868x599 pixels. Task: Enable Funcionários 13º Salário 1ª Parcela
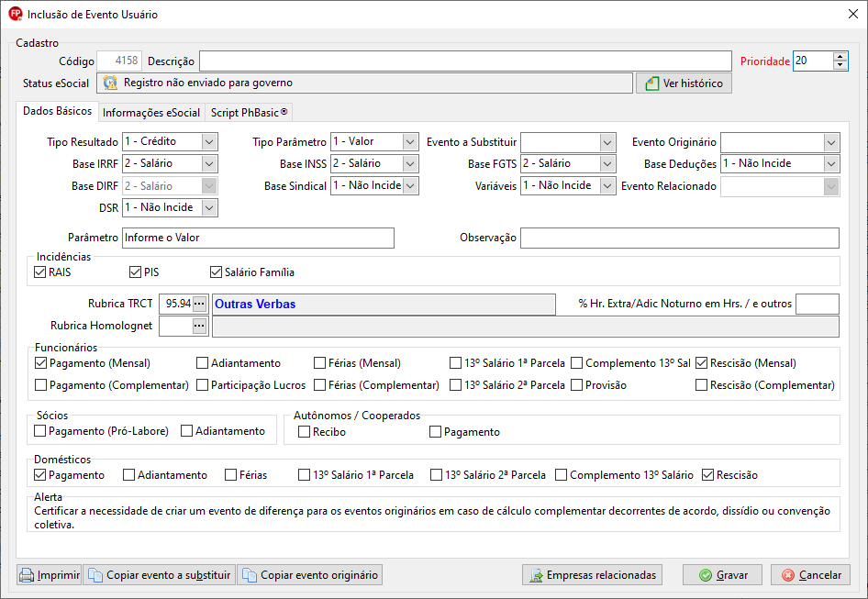click(455, 363)
